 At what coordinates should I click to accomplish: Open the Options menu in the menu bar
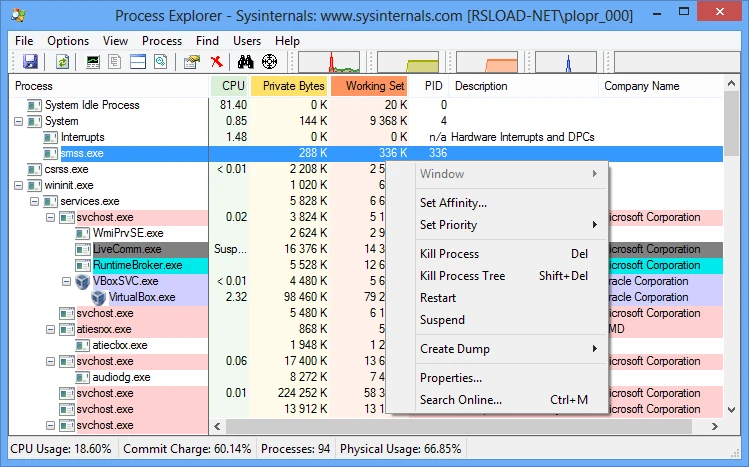68,41
